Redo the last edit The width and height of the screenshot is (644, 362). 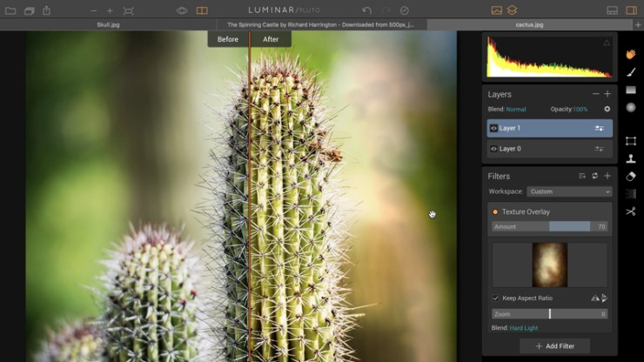pyautogui.click(x=386, y=10)
